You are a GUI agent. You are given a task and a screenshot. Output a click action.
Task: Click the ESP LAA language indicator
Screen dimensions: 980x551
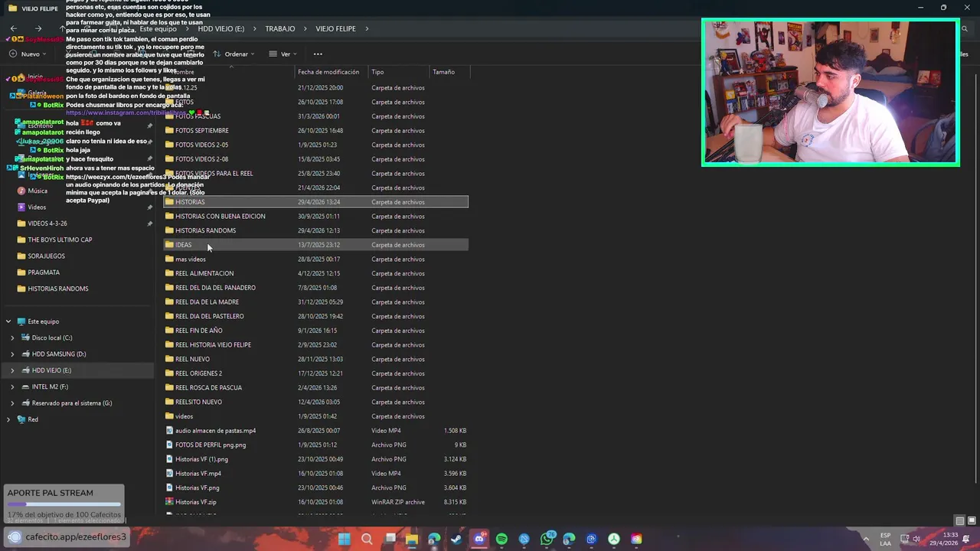pos(885,539)
